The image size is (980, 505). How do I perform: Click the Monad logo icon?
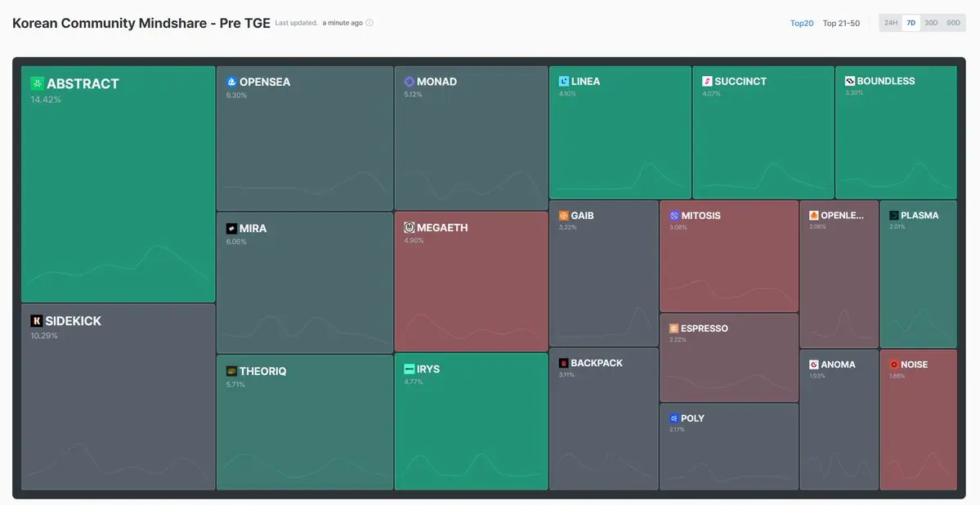409,82
